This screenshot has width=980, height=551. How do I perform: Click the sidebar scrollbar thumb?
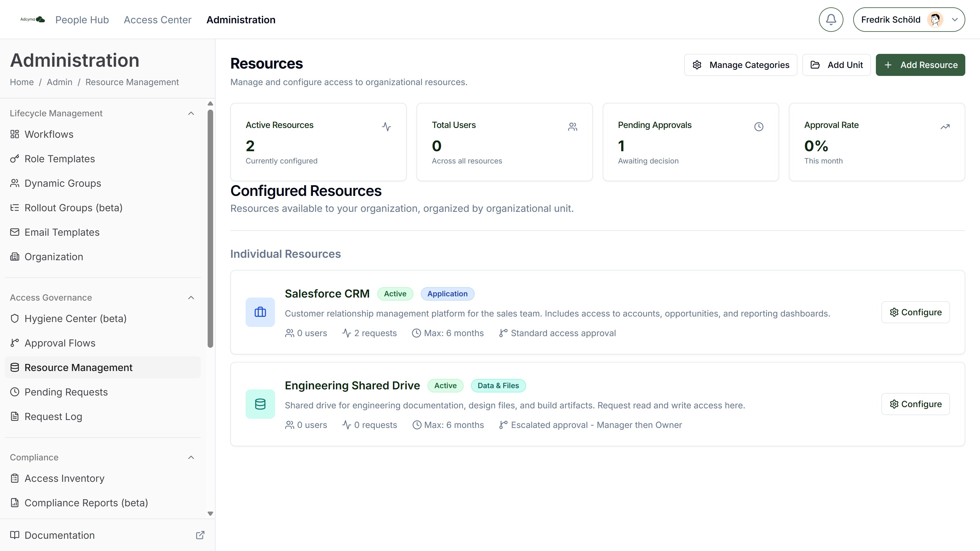(x=210, y=229)
